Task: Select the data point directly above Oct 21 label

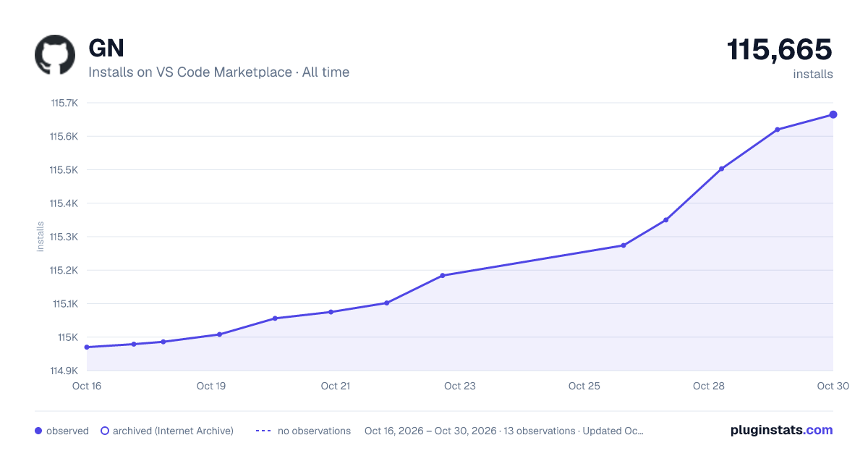Action: [331, 312]
